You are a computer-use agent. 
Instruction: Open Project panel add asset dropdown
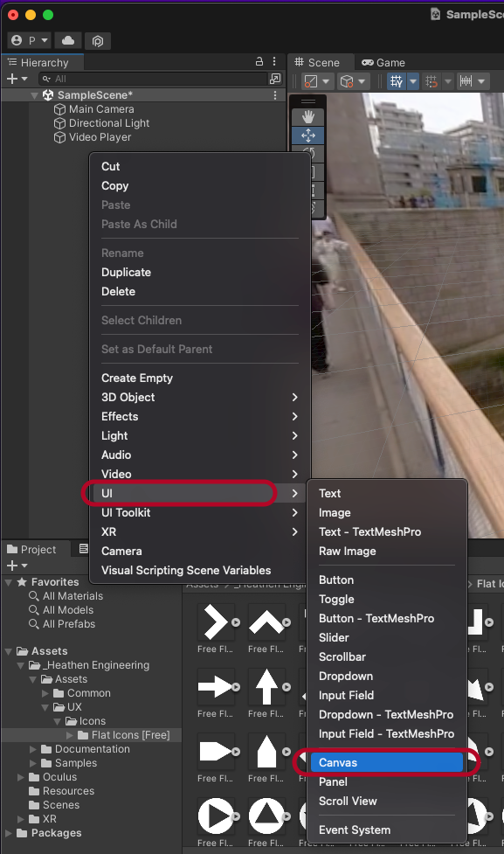17,566
